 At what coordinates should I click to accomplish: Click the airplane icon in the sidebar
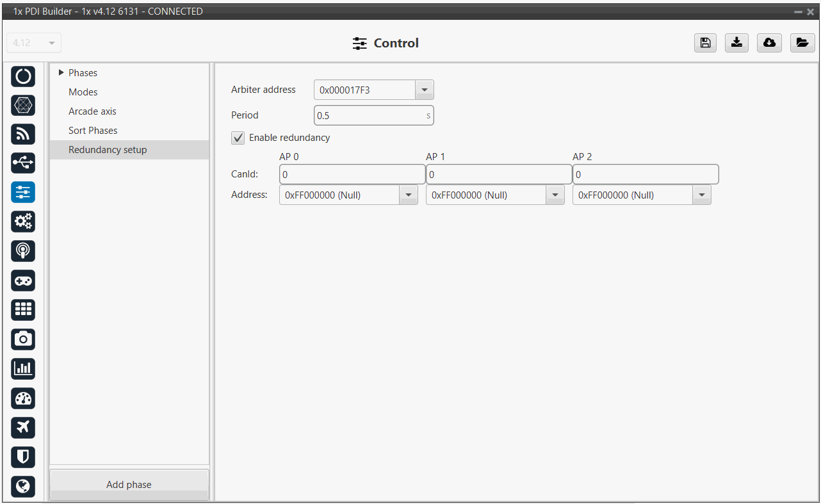[x=24, y=427]
